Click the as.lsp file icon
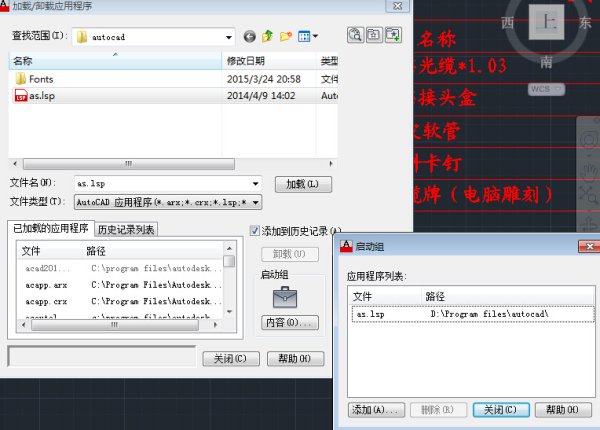Viewport: 600px width, 430px height. click(21, 96)
